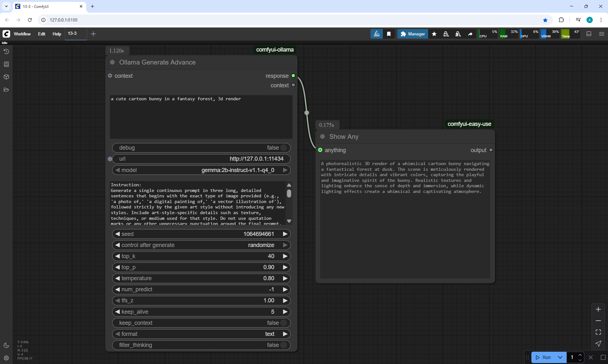Toggle dark theme moon icon
Viewport: 608px width, 364px height.
6,345
